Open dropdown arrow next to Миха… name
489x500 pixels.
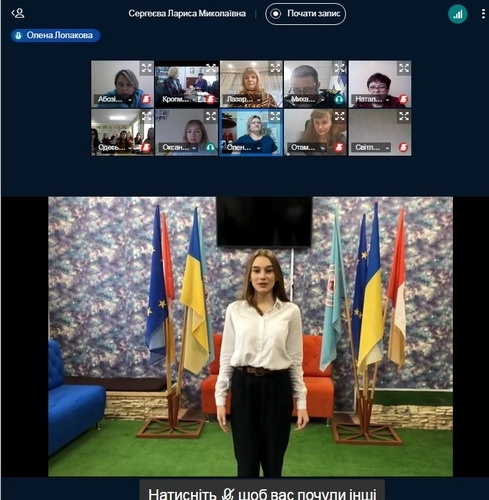[x=323, y=100]
